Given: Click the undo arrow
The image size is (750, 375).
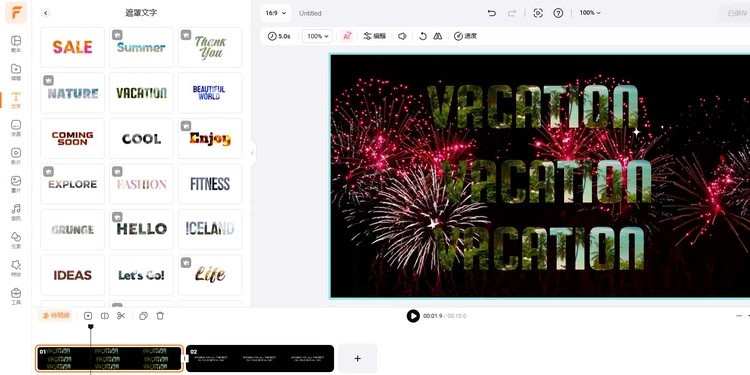Looking at the screenshot, I should pyautogui.click(x=492, y=13).
